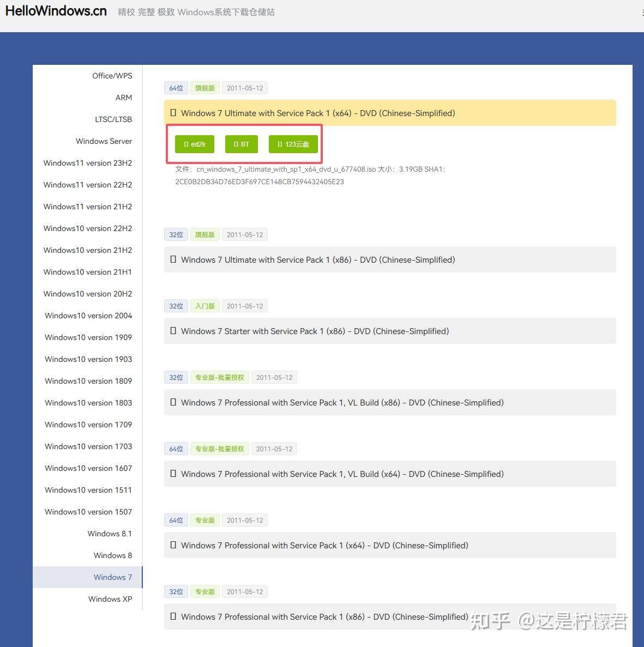The height and width of the screenshot is (647, 644).
Task: Select Windows11 version 23H2
Action: tap(87, 163)
